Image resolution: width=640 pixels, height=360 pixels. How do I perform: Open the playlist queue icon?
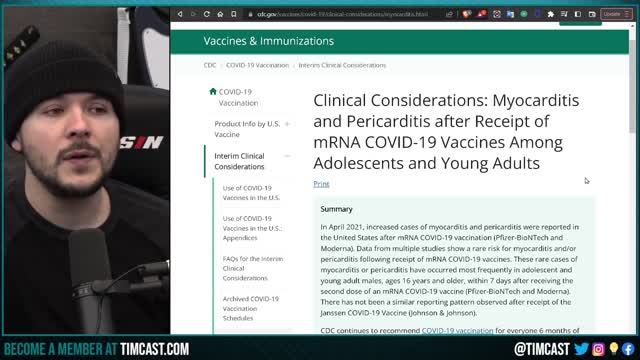pyautogui.click(x=564, y=14)
